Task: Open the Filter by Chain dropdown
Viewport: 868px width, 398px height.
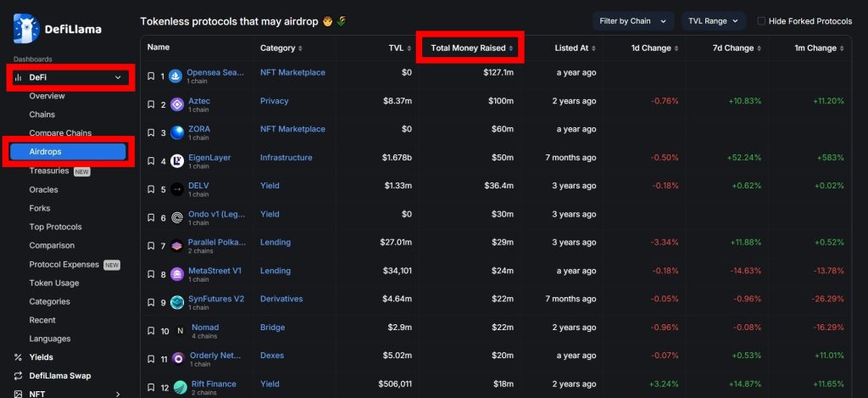Action: click(632, 20)
